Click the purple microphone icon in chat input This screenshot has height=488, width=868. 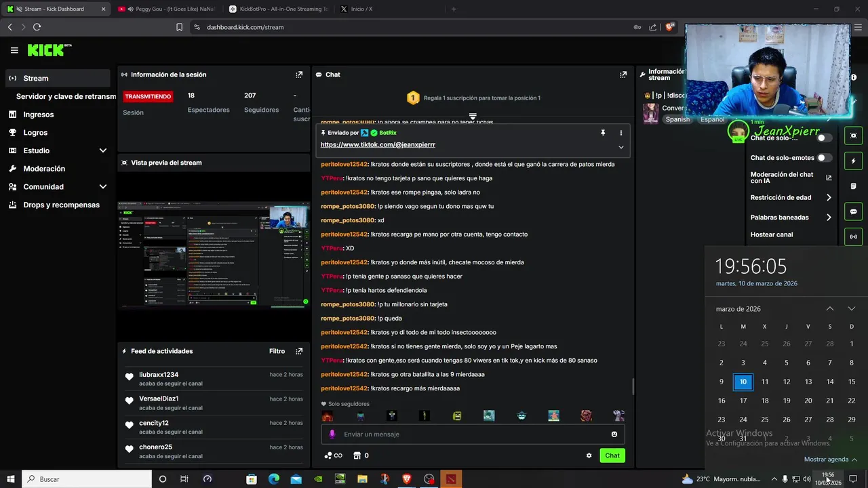point(332,434)
